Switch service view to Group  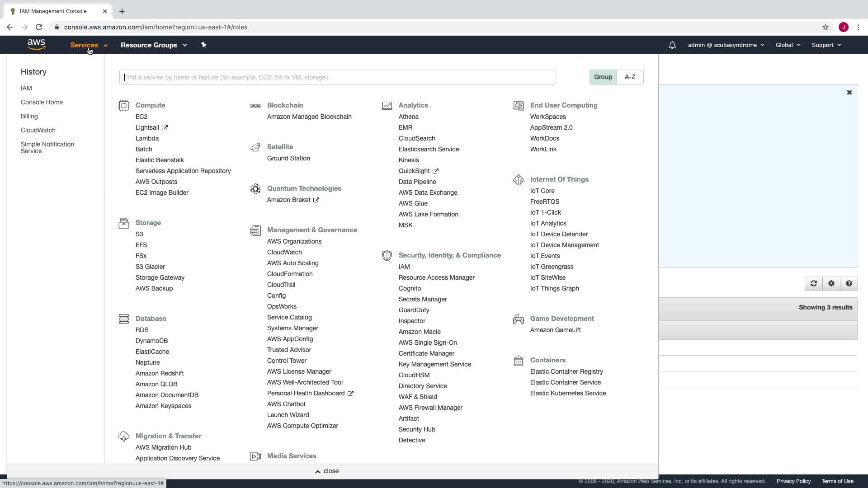[x=603, y=77]
